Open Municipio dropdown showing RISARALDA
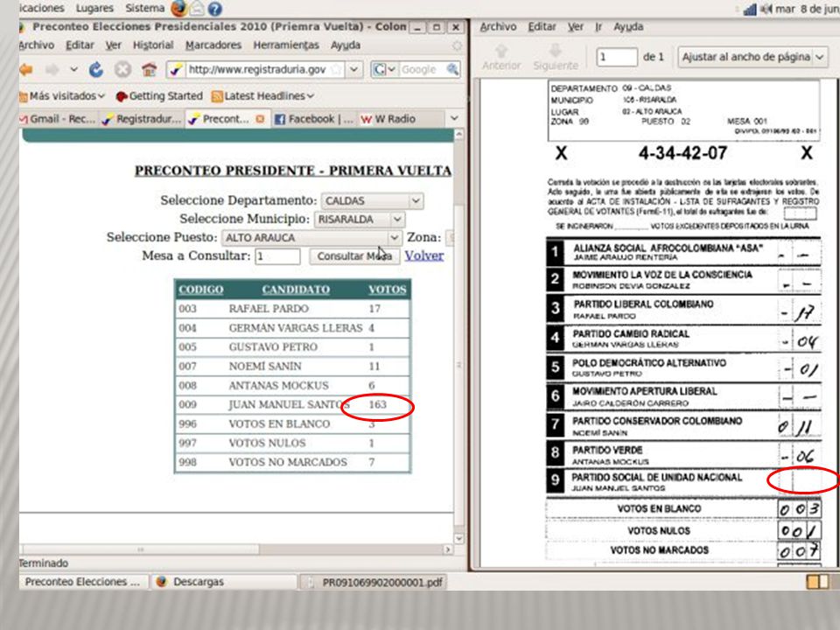The height and width of the screenshot is (630, 840). coord(359,219)
